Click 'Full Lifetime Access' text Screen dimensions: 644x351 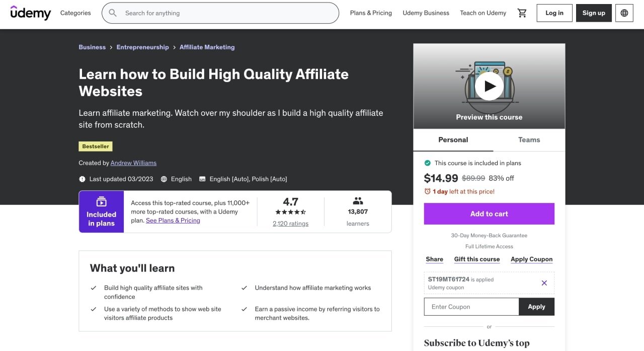pyautogui.click(x=489, y=247)
